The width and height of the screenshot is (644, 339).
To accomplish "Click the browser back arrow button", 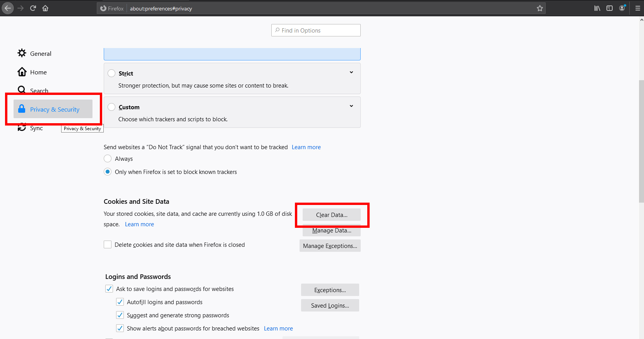I will pyautogui.click(x=8, y=8).
